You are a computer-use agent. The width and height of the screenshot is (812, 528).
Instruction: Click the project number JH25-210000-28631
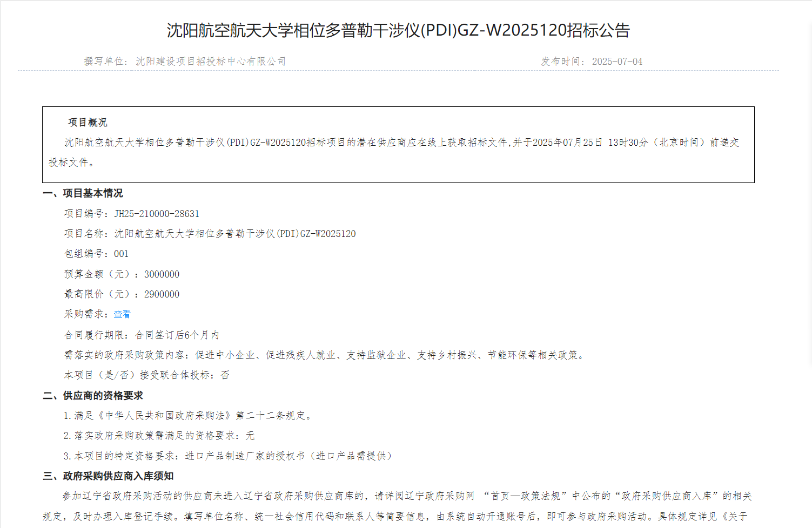(157, 214)
